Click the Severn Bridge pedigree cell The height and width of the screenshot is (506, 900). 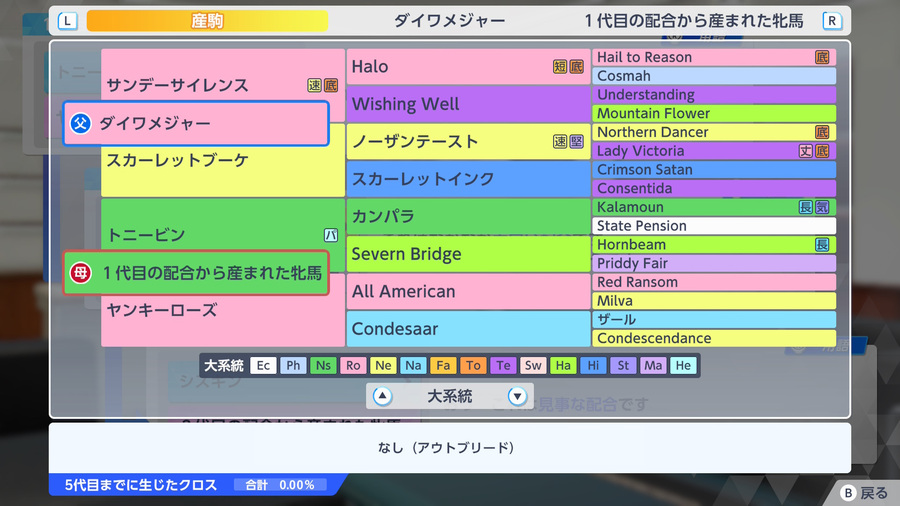(468, 254)
